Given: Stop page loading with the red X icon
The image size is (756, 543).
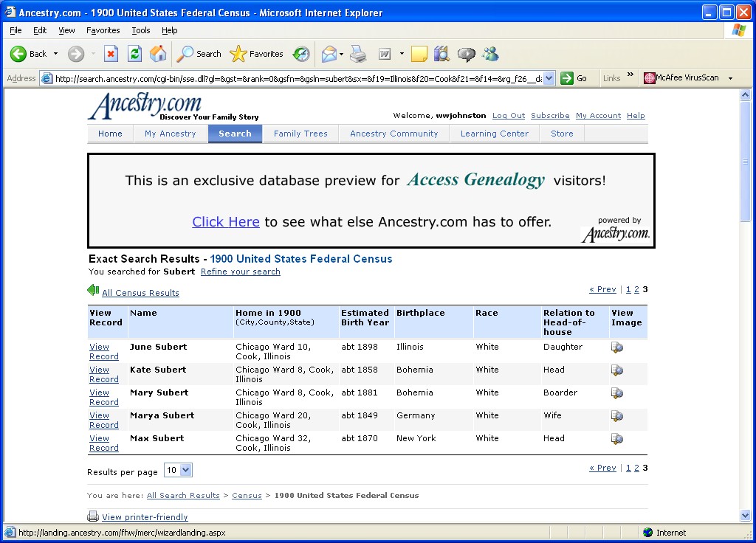Looking at the screenshot, I should tap(111, 54).
